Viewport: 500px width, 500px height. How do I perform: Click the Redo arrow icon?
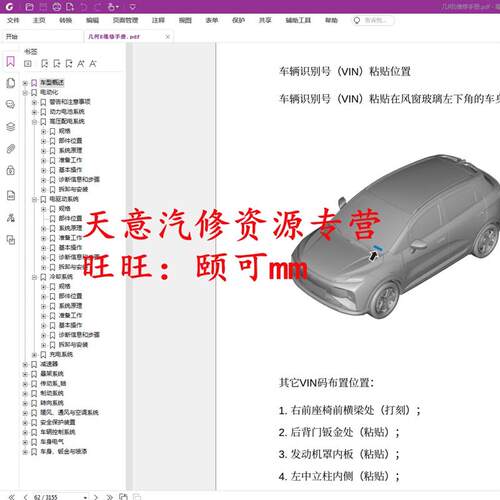(x=98, y=7)
